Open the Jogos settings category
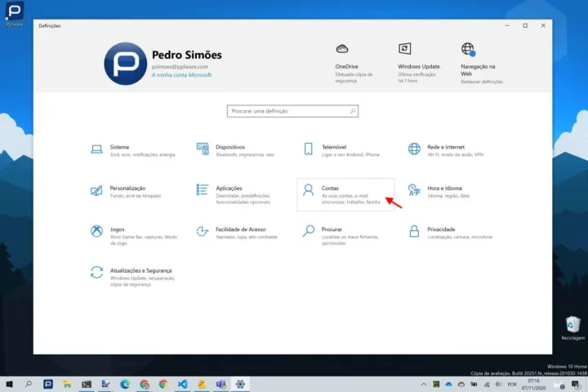 [x=118, y=232]
